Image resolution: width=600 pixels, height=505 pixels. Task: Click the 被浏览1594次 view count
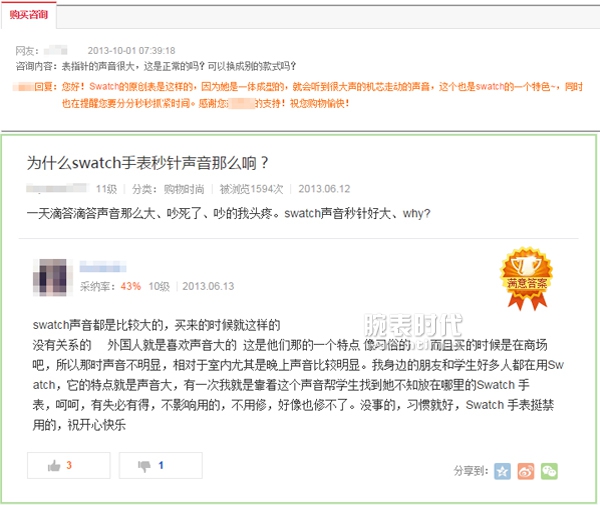(251, 189)
